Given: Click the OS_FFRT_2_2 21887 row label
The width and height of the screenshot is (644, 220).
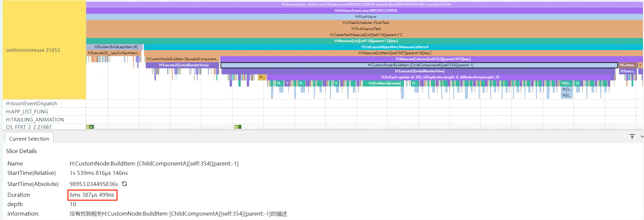Looking at the screenshot, I should point(29,127).
